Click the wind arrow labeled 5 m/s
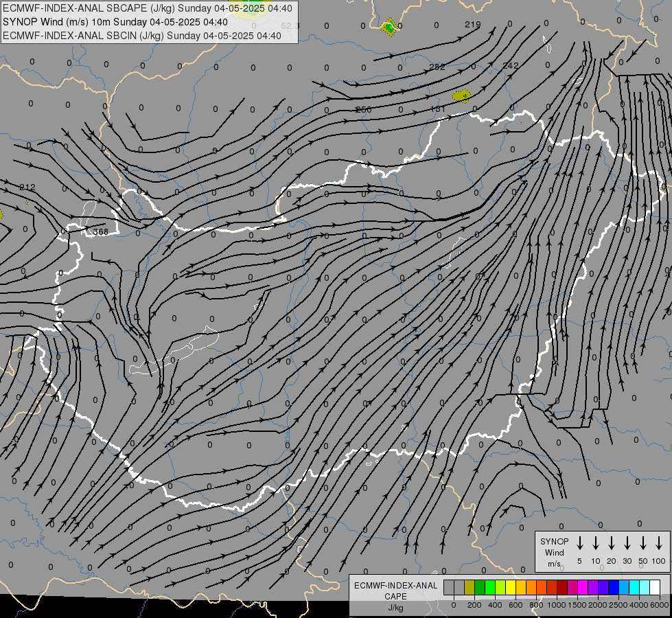This screenshot has width=672, height=618. pos(579,542)
